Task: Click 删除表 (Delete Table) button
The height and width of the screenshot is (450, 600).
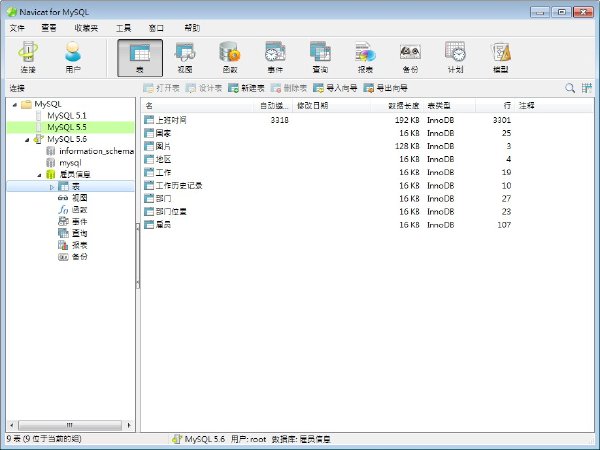Action: (289, 88)
